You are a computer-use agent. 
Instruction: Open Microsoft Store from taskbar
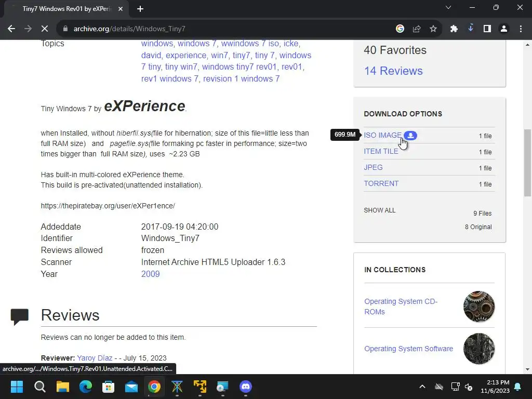(108, 387)
